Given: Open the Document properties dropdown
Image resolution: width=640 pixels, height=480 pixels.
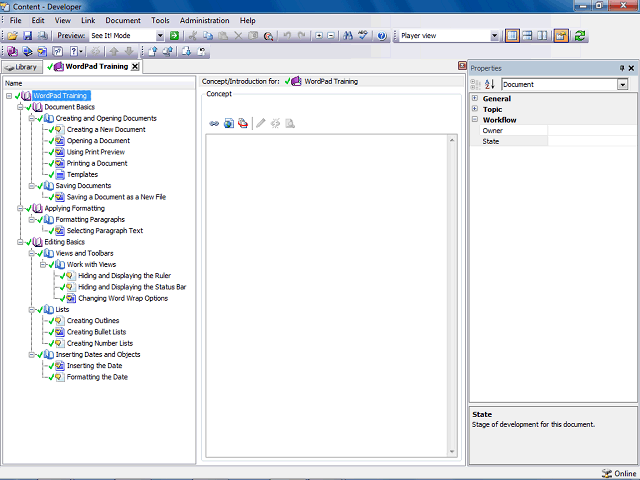Looking at the screenshot, I should coord(622,84).
